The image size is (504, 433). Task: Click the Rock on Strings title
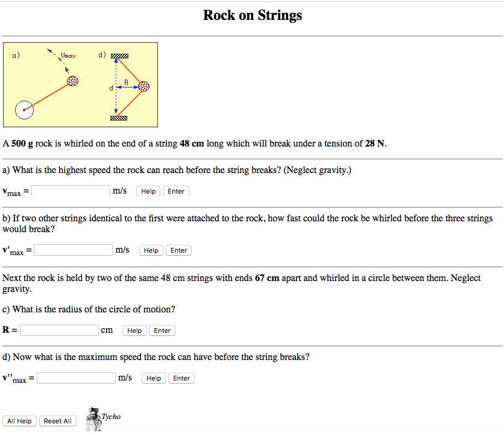point(252,15)
